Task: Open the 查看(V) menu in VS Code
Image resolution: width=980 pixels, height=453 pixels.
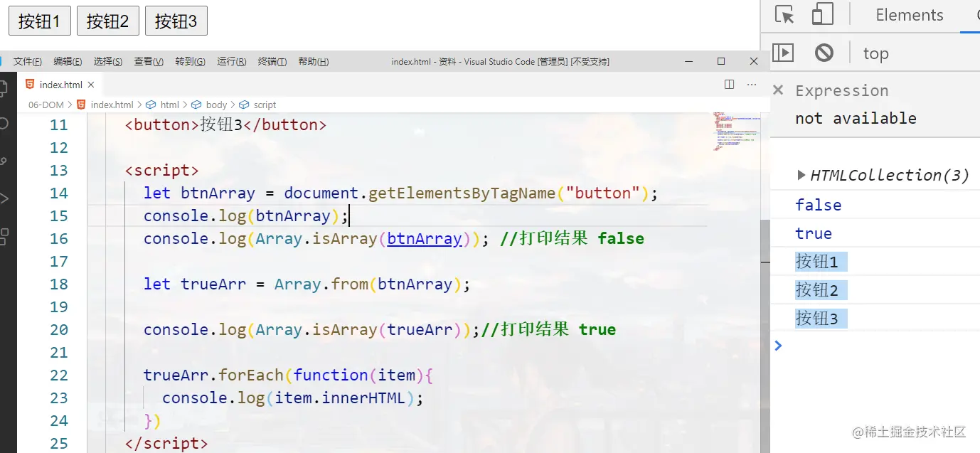Action: (149, 62)
